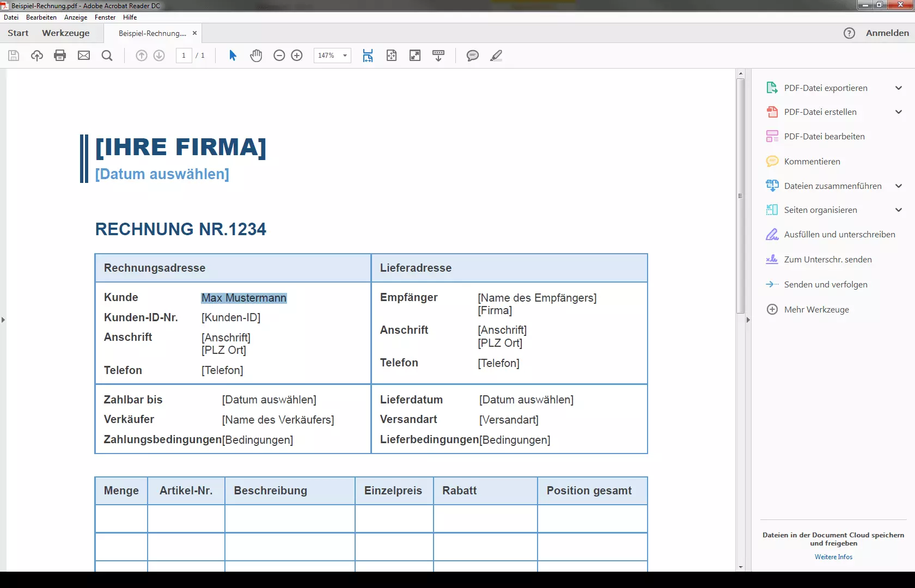Viewport: 915px width, 588px height.
Task: Click PDF-Datei bearbeiten icon
Action: pos(772,137)
